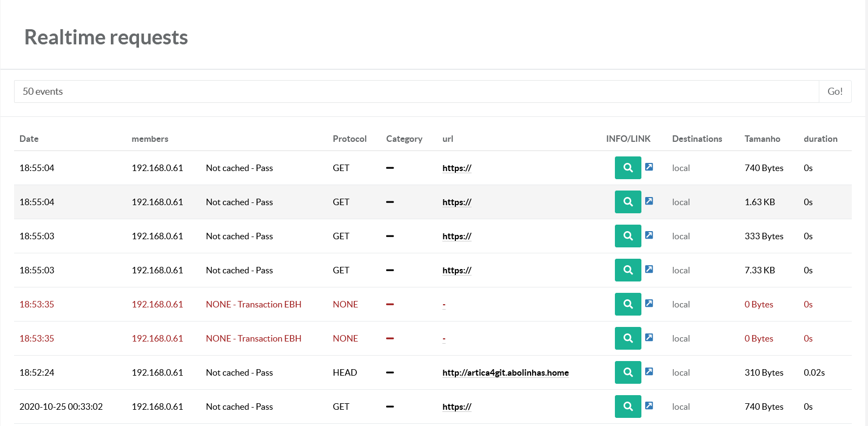The height and width of the screenshot is (426, 868).
Task: Click the INFO/LINK column header
Action: click(x=628, y=139)
